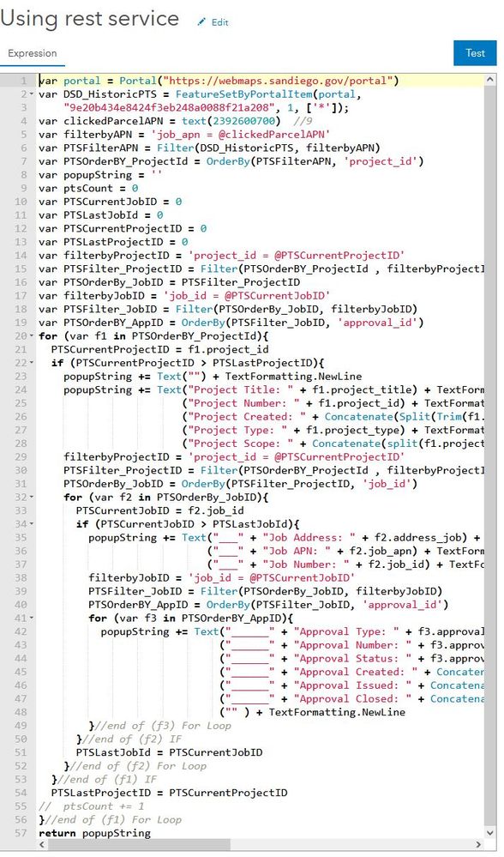Image resolution: width=504 pixels, height=857 pixels.
Task: Click the horizontal scrollbar left arrow
Action: coord(42,845)
